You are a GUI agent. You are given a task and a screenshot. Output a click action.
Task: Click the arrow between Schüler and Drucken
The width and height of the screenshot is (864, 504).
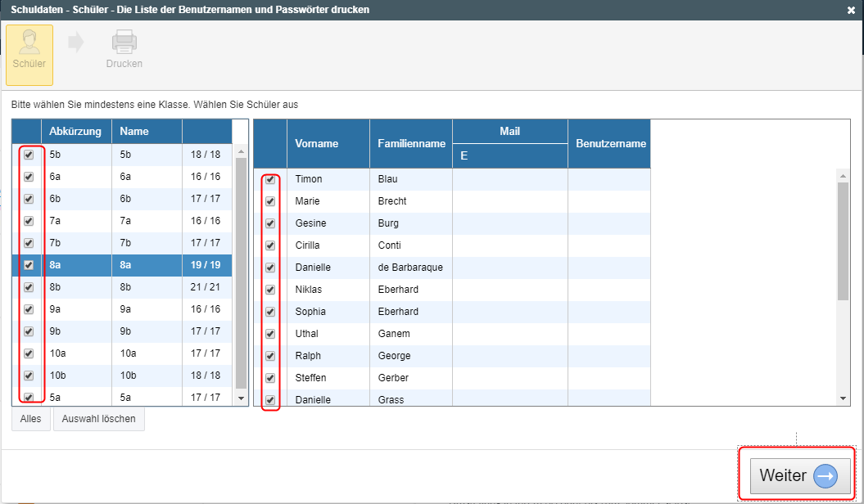(76, 43)
